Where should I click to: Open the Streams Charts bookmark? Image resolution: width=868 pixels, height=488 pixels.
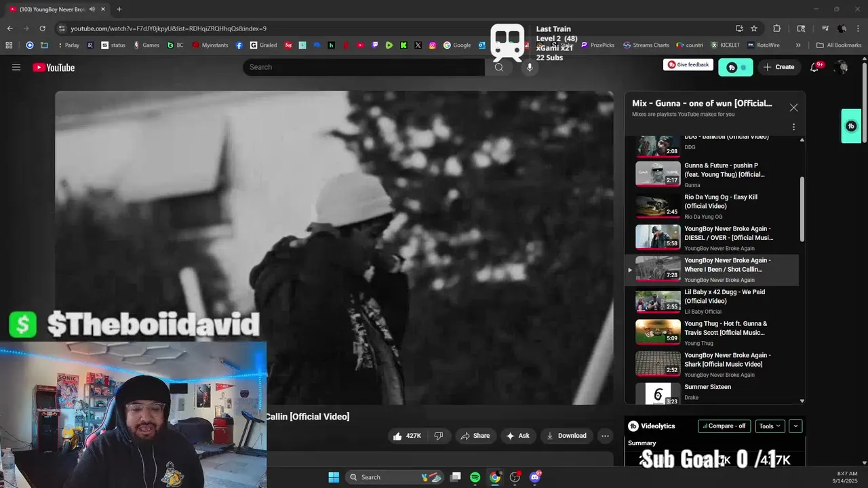(646, 45)
